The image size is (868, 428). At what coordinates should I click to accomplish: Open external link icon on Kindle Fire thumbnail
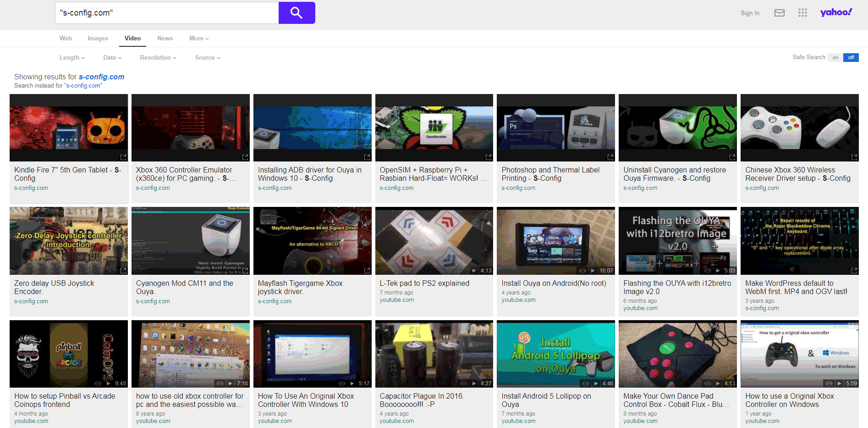coord(123,157)
